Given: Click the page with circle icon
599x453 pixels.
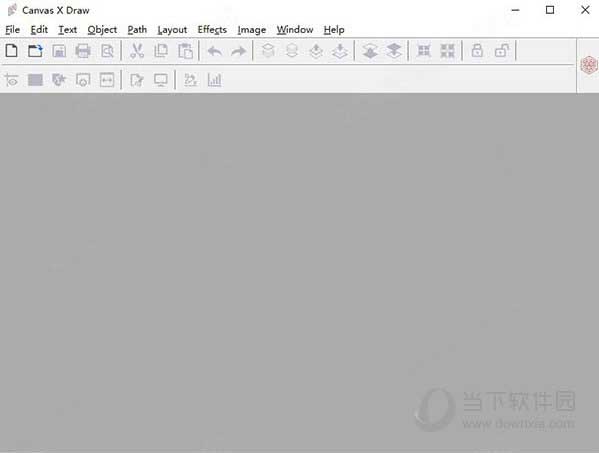Looking at the screenshot, I should click(x=83, y=80).
